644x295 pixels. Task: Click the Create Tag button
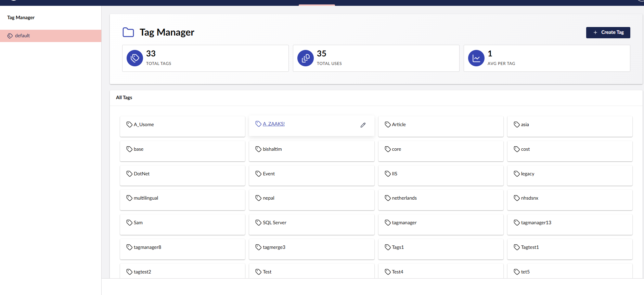608,32
